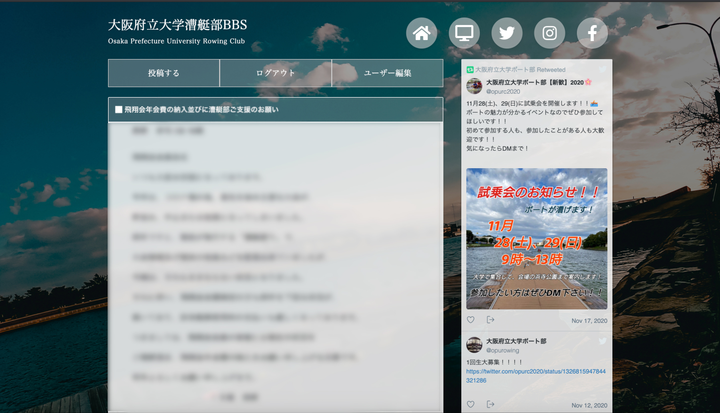Click the @opurowing handle

click(x=503, y=350)
